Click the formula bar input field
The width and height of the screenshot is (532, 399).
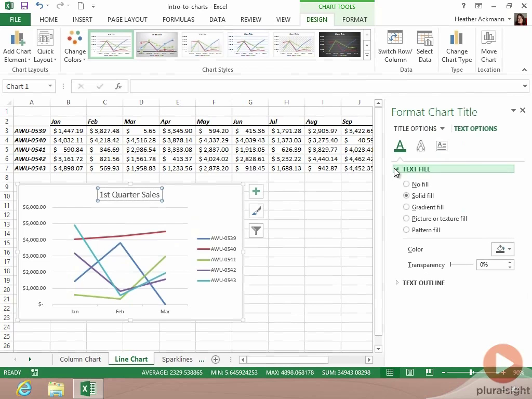click(325, 86)
